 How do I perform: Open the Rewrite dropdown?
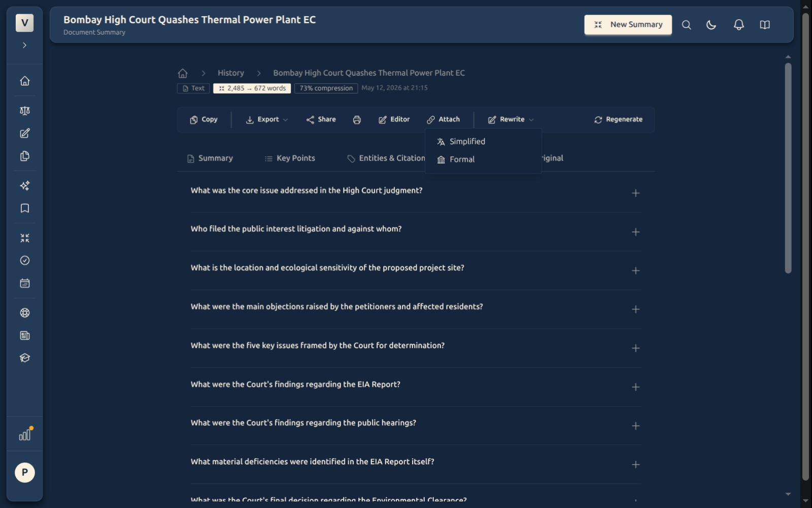511,119
